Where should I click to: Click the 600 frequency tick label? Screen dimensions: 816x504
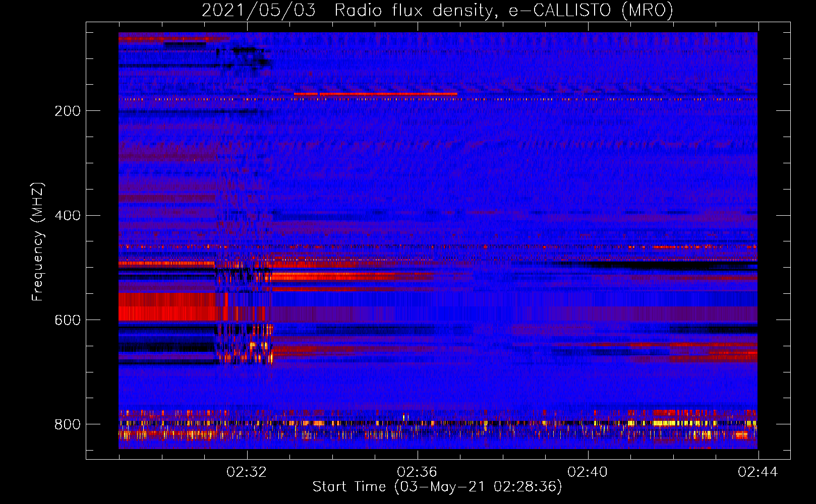coord(68,320)
